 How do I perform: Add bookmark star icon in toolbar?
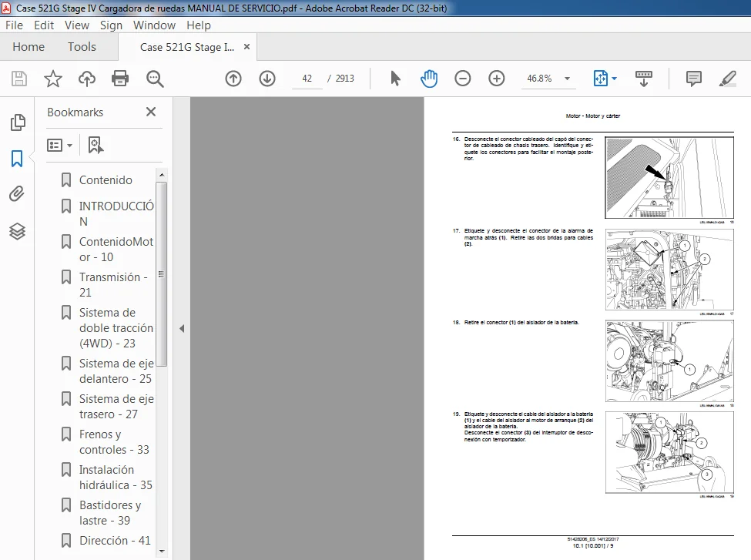[x=52, y=78]
